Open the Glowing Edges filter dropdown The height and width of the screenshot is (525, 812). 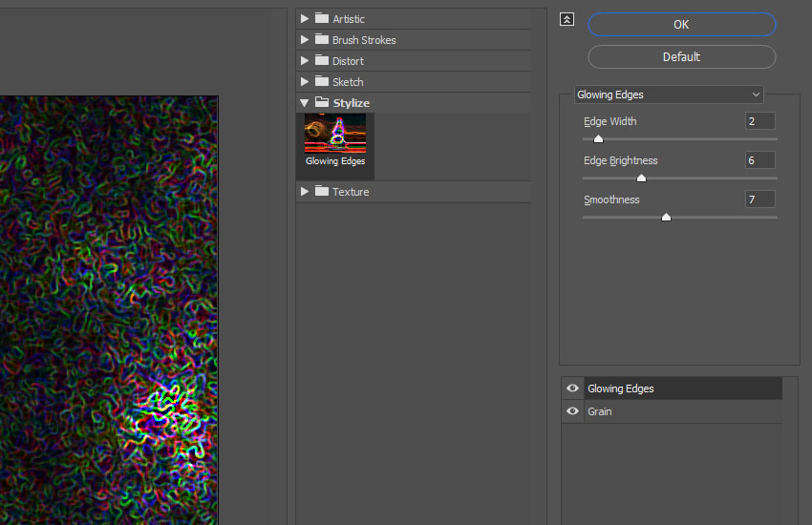[669, 94]
